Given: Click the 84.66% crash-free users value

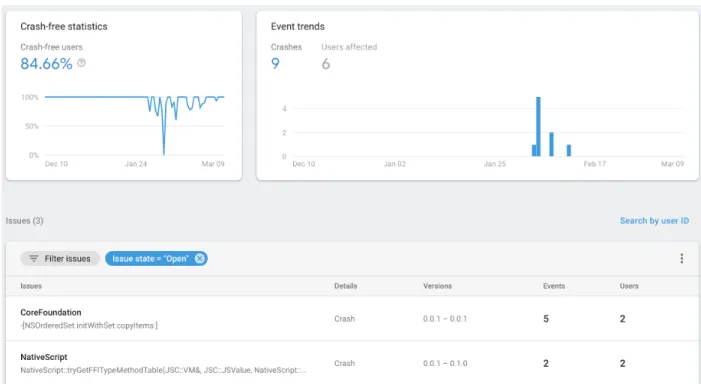Looking at the screenshot, I should tap(46, 63).
